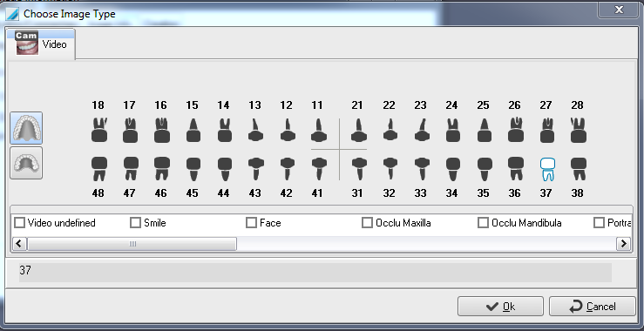Select lower tooth 45 icon
The width and height of the screenshot is (644, 331).
coord(193,169)
